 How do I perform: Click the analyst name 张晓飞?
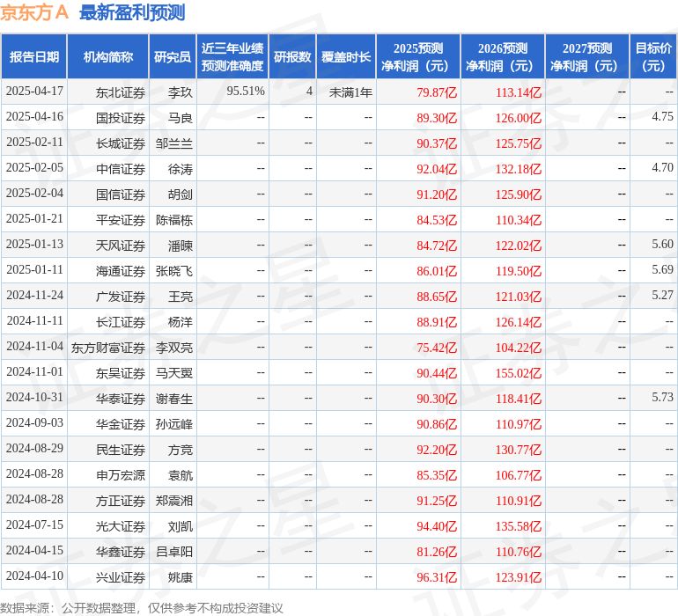pyautogui.click(x=174, y=271)
